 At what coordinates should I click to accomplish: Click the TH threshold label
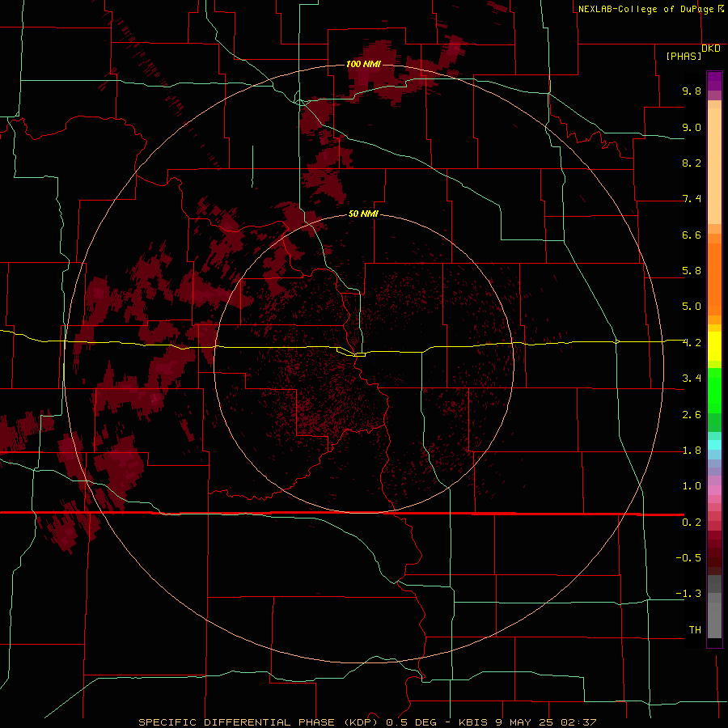click(695, 630)
